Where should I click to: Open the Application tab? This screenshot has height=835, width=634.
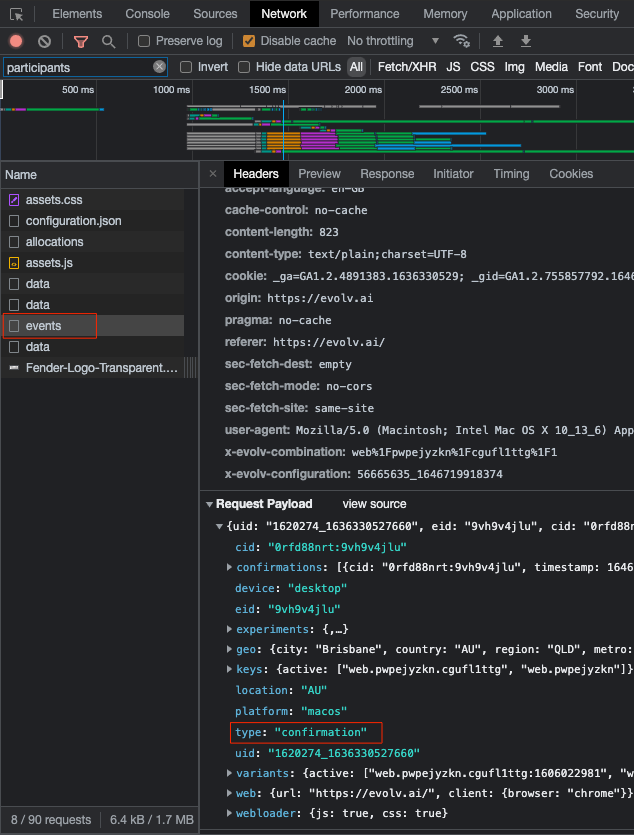522,14
